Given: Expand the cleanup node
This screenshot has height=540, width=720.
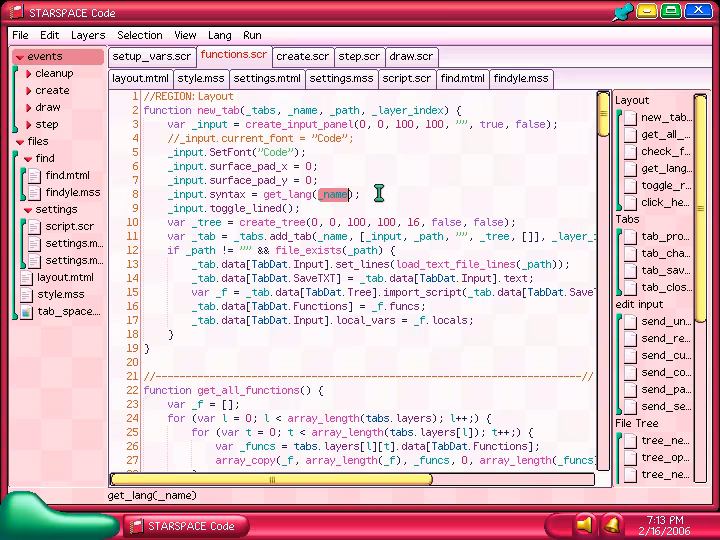Looking at the screenshot, I should coord(27,74).
